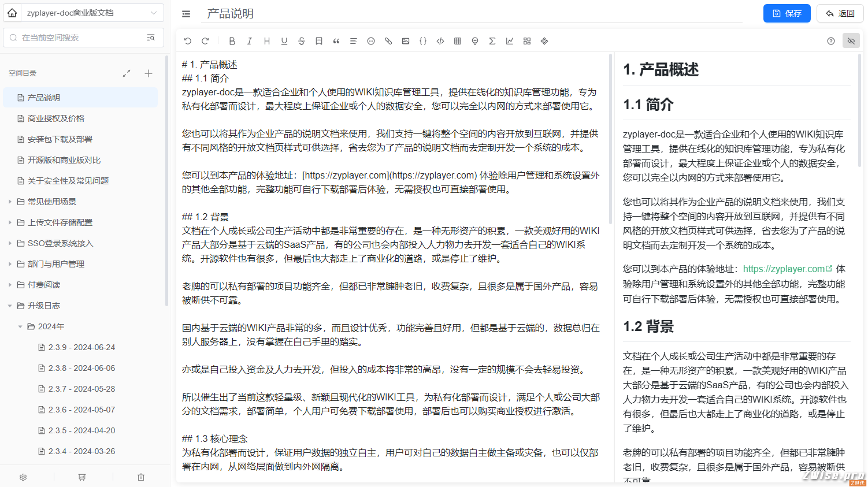Undo the last edit in the editor
Image resolution: width=868 pixels, height=487 pixels.
pos(188,41)
